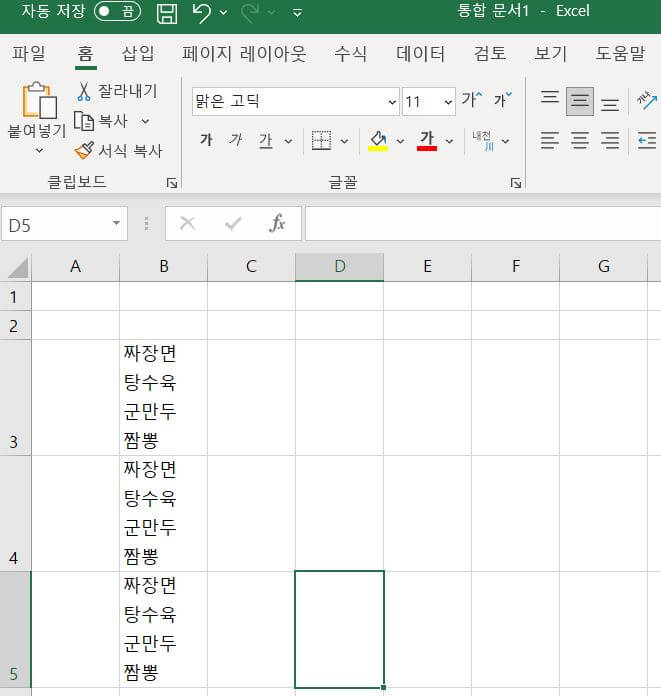Switch to the 보기 (View) tab
The image size is (661, 696).
tap(550, 54)
